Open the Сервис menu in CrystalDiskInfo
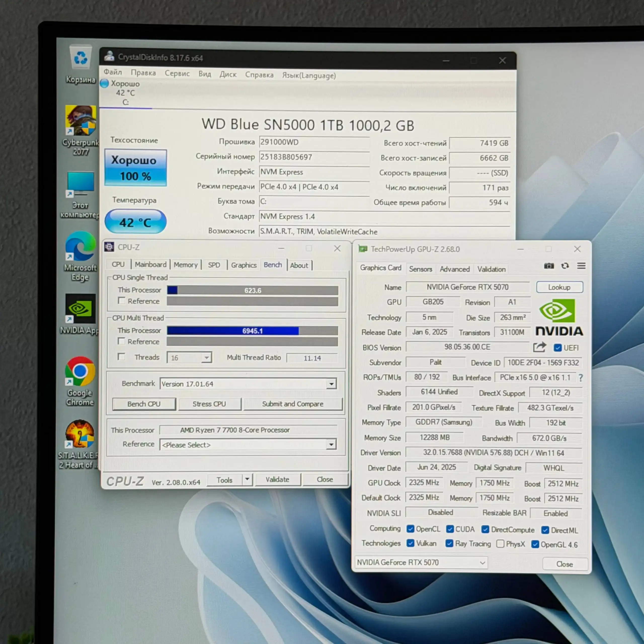 coord(177,73)
